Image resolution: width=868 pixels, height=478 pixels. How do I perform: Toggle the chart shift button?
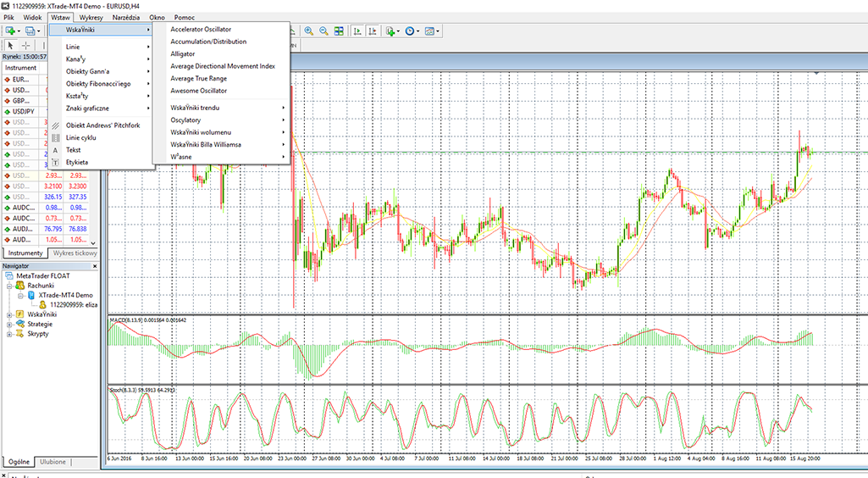pyautogui.click(x=373, y=31)
